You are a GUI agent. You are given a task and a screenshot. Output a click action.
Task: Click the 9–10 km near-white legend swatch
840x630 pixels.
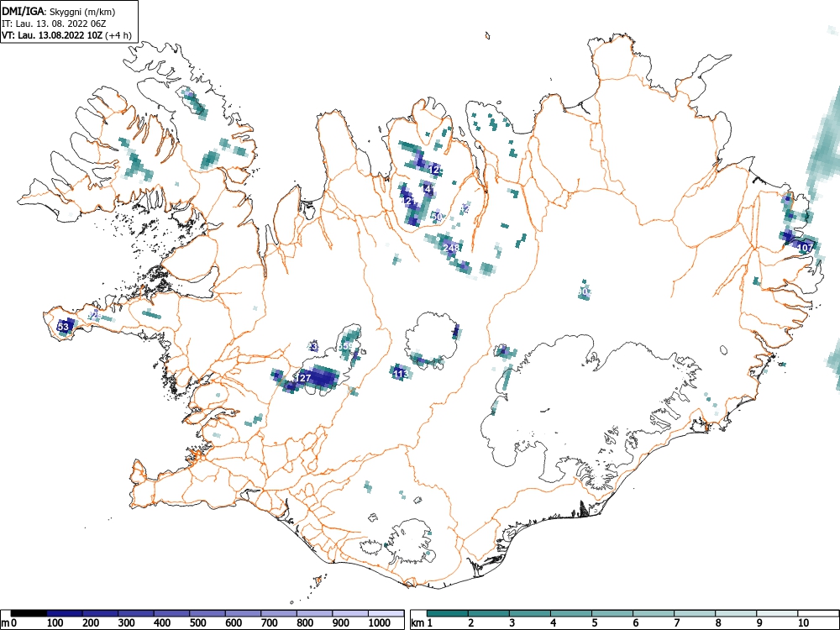(777, 613)
